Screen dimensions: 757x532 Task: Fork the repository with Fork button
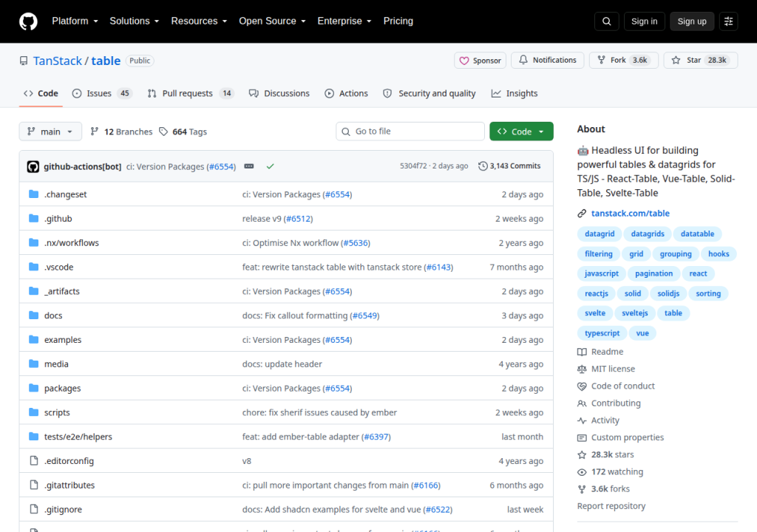pos(623,61)
